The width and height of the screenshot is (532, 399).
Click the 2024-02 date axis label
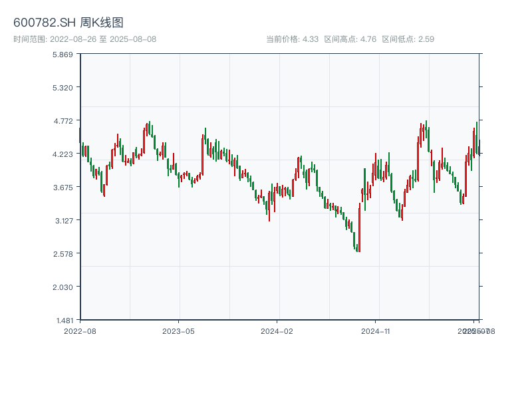(277, 331)
